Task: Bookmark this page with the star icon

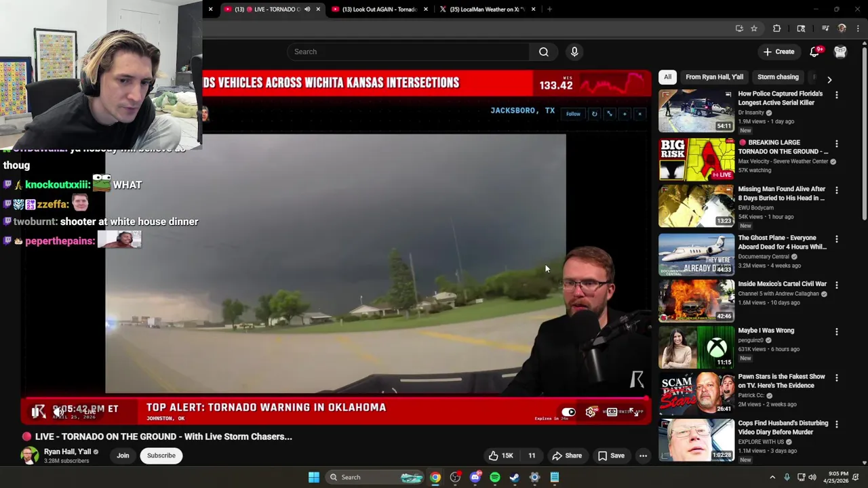Action: click(x=753, y=28)
